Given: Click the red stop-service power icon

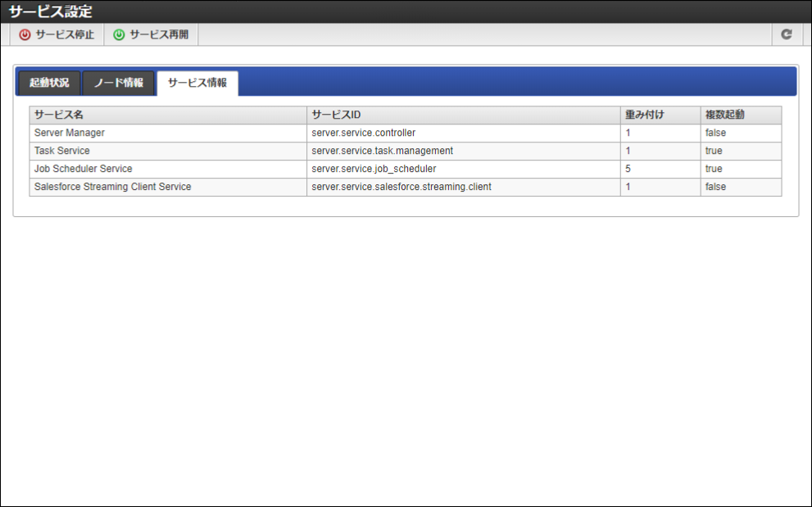Looking at the screenshot, I should point(25,34).
